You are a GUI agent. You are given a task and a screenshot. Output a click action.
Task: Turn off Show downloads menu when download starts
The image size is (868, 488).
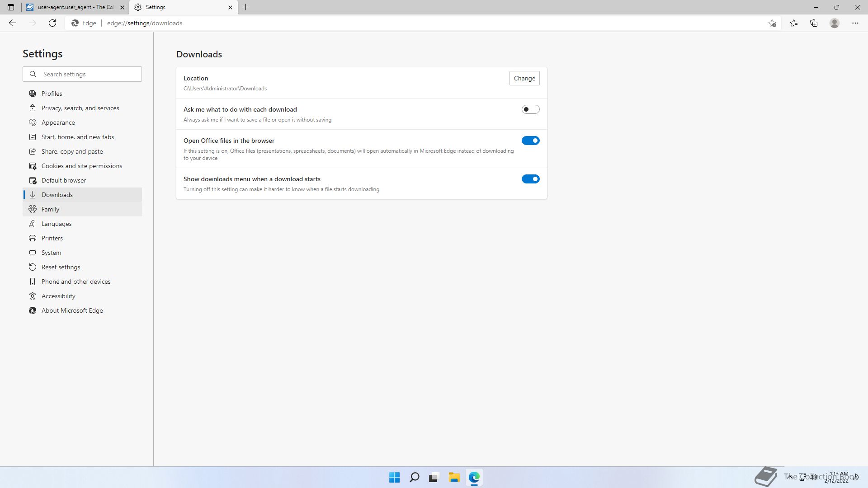coord(530,179)
